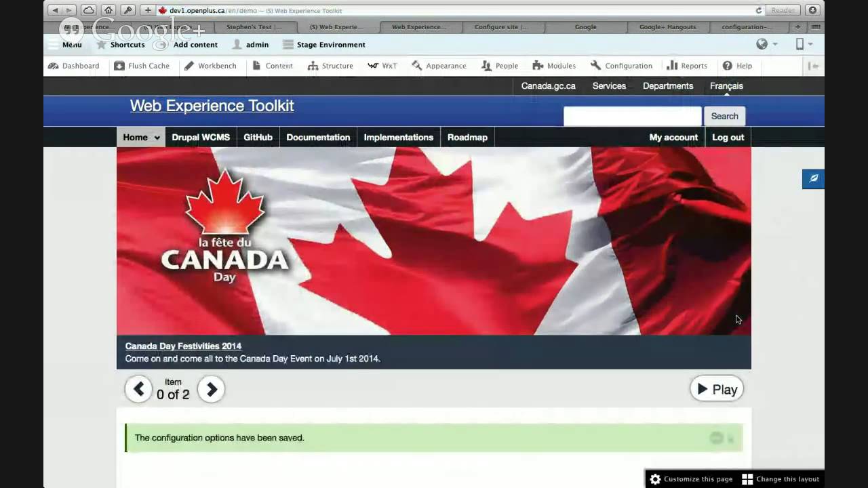This screenshot has height=488, width=868.
Task: Open the Dashboard admin icon
Action: 53,66
